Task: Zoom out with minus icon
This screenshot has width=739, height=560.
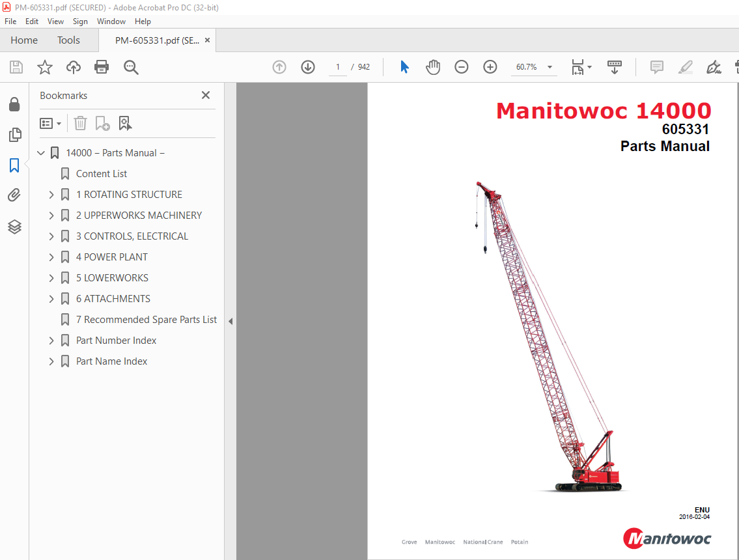Action: pos(462,67)
